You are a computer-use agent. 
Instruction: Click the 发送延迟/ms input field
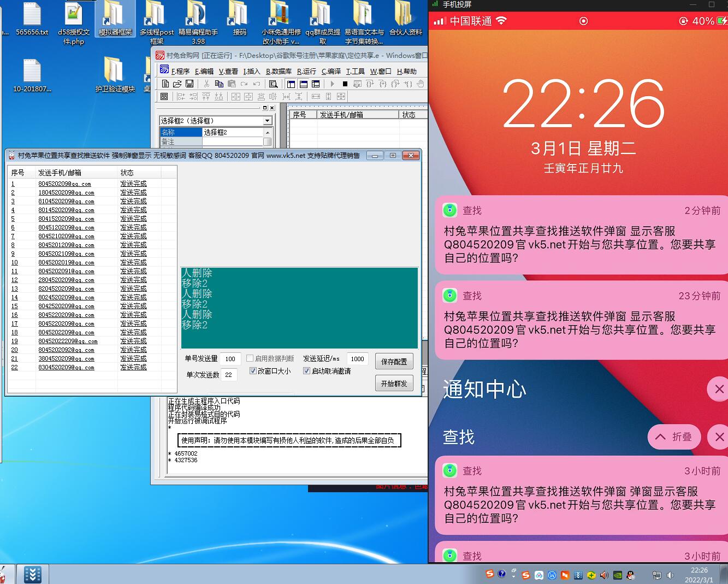357,359
